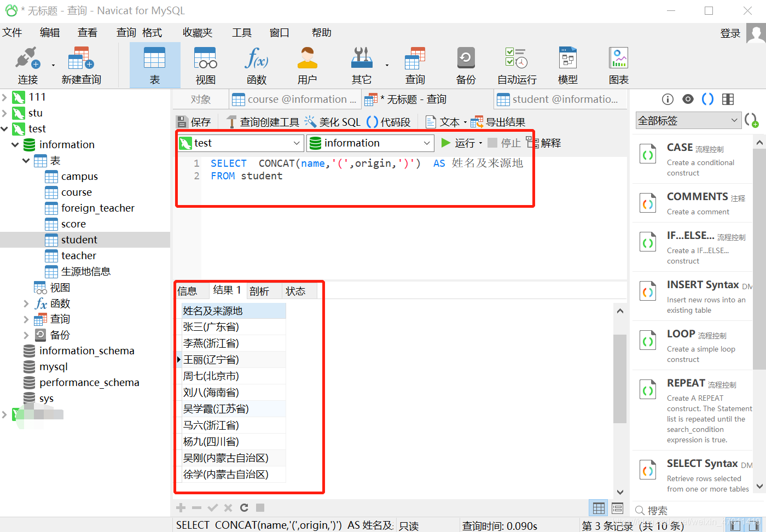Click the 保存 save query button
The width and height of the screenshot is (766, 532).
[194, 122]
